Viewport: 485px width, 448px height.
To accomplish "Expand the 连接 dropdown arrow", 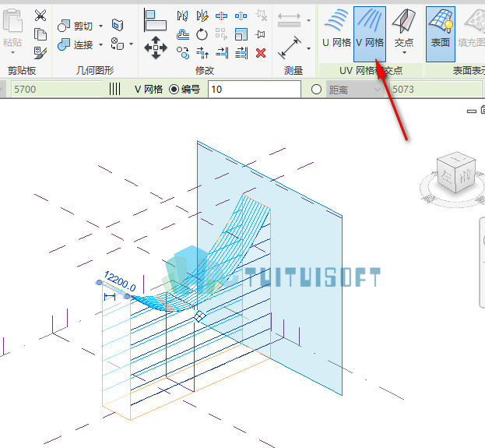I will pyautogui.click(x=101, y=45).
